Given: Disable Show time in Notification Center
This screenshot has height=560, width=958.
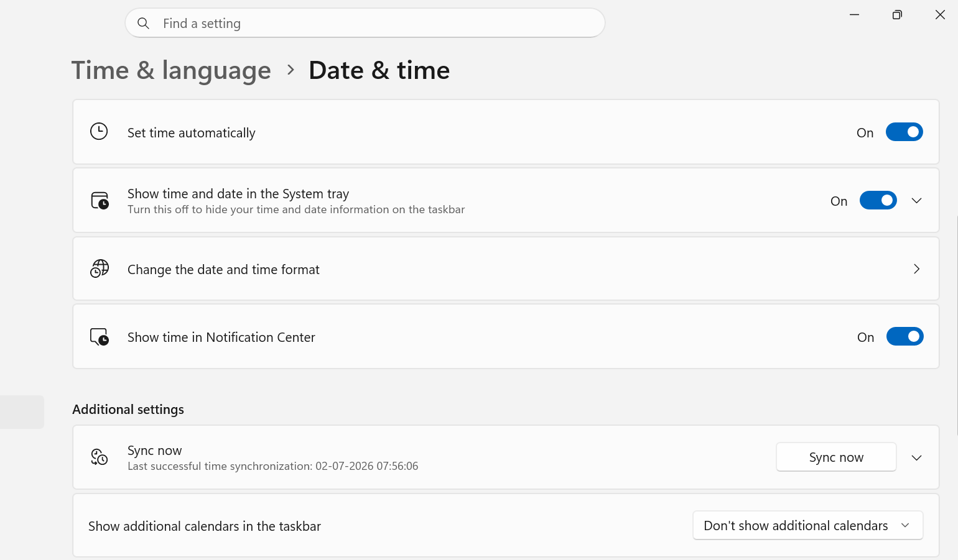Looking at the screenshot, I should coord(905,336).
